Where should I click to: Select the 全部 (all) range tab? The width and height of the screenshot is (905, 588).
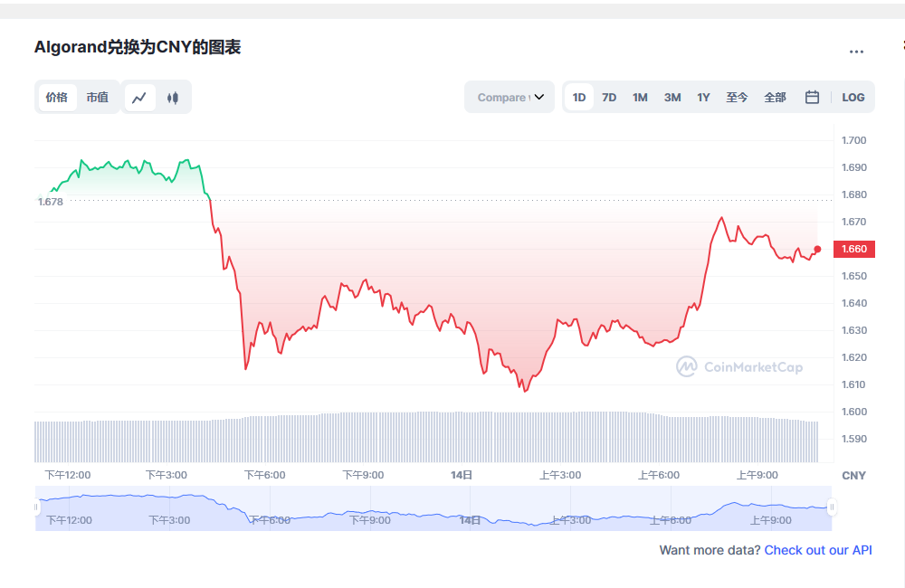(776, 98)
